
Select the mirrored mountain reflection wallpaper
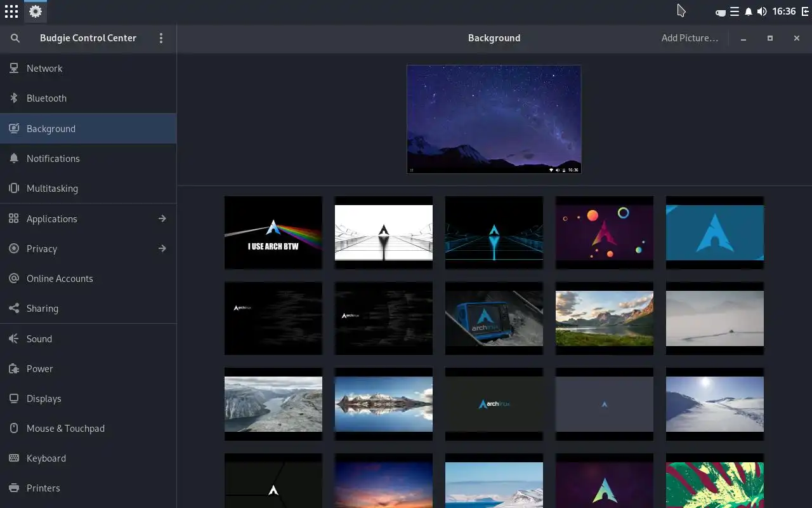point(384,404)
